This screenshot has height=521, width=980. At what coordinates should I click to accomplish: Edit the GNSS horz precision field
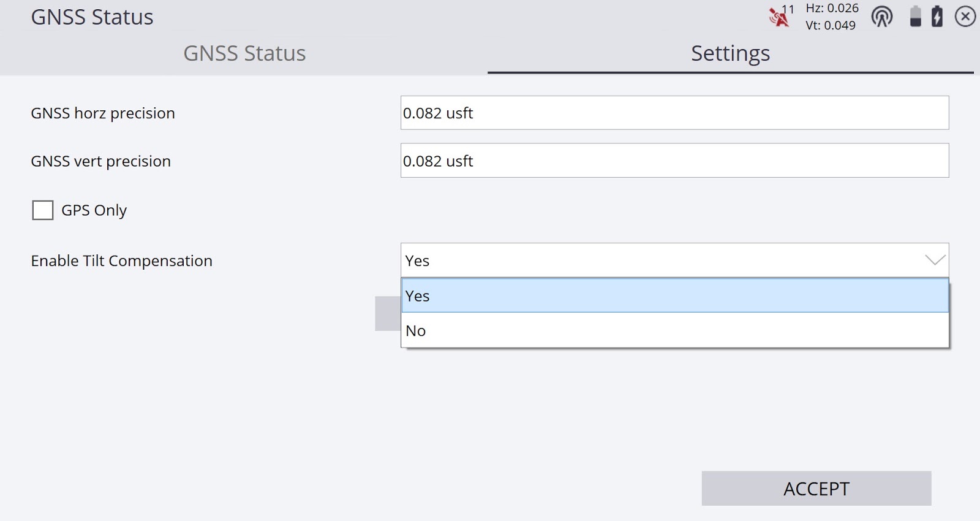click(x=675, y=113)
